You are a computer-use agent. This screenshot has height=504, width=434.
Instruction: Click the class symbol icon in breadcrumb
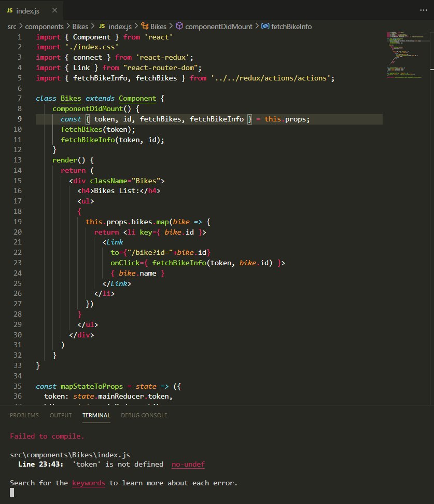click(x=145, y=26)
